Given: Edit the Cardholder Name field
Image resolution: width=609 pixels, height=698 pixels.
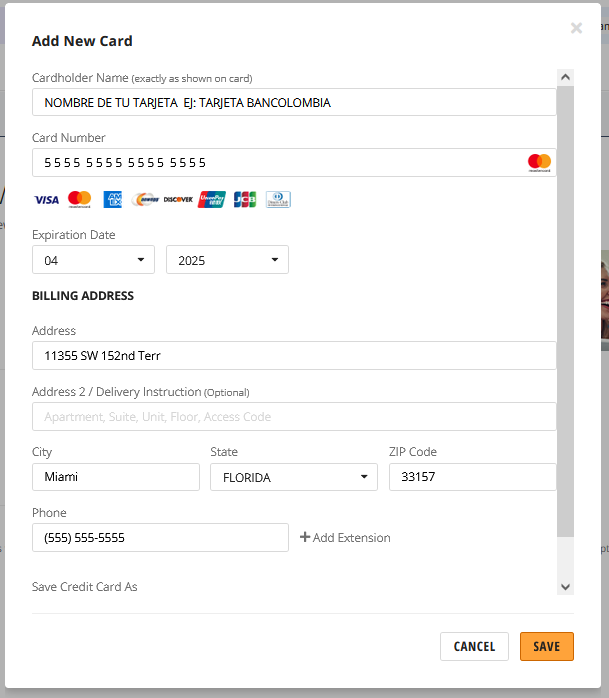Looking at the screenshot, I should (294, 102).
